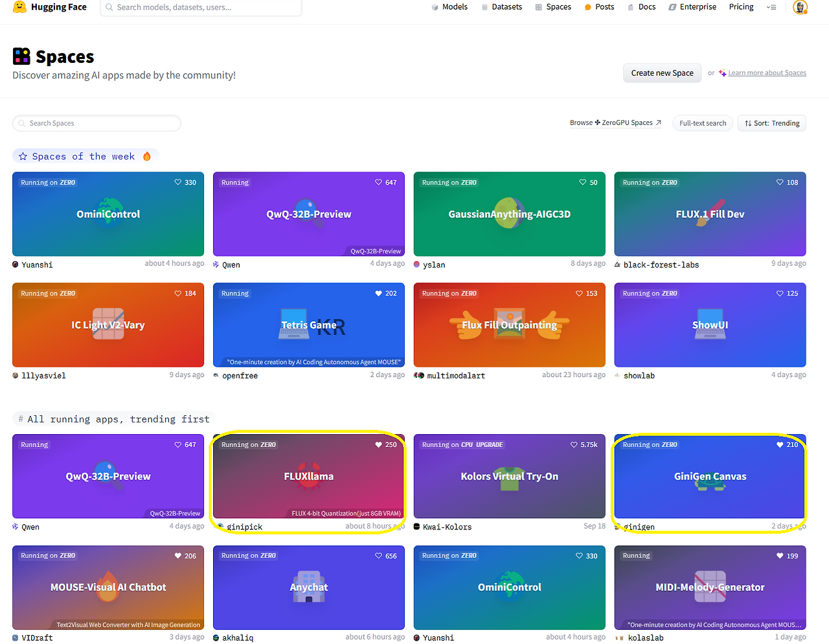The height and width of the screenshot is (644, 829).
Task: Open Posts from the top navigation
Action: pos(599,7)
